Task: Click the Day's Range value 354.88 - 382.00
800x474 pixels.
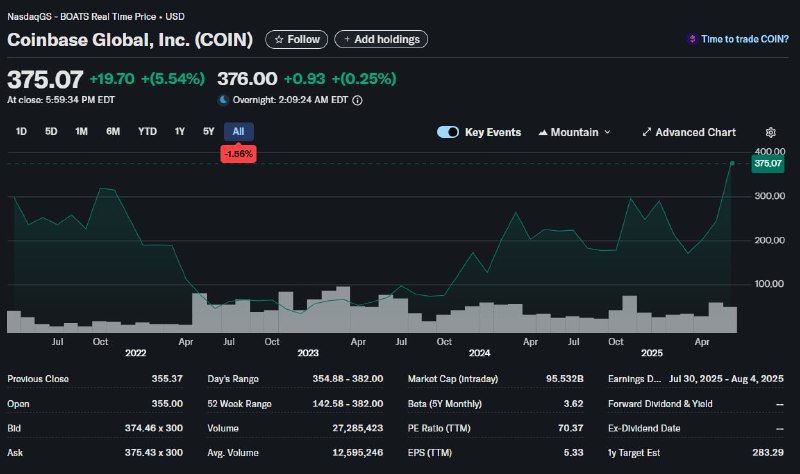Action: coord(347,379)
